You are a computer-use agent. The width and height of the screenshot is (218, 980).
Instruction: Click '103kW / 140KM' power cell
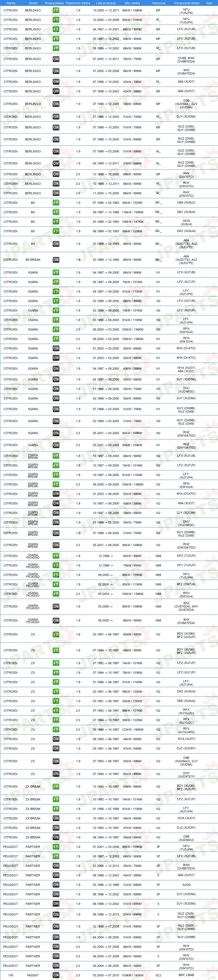coord(132,975)
